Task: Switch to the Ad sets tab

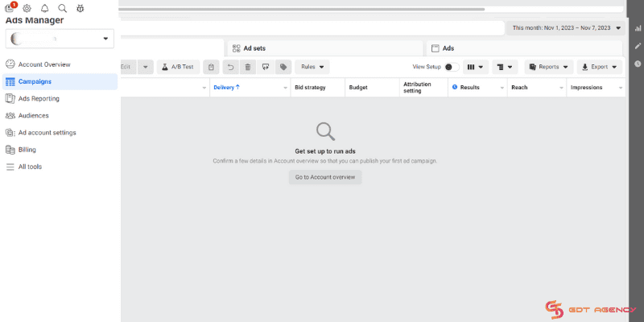Action: coord(325,48)
